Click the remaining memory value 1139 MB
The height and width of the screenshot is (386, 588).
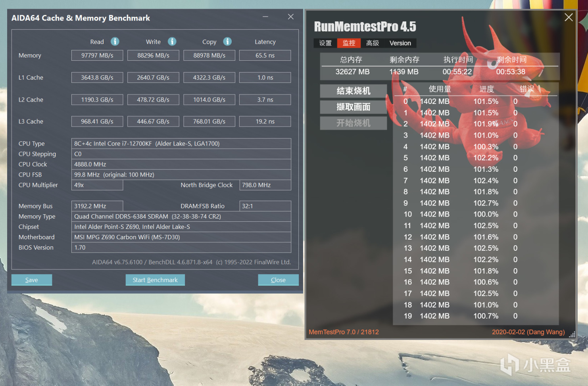click(x=404, y=72)
